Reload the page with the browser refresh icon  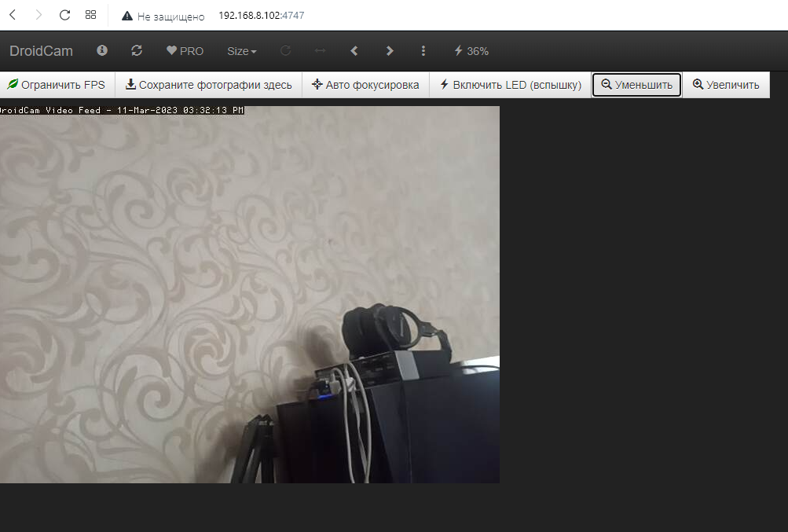coord(64,15)
